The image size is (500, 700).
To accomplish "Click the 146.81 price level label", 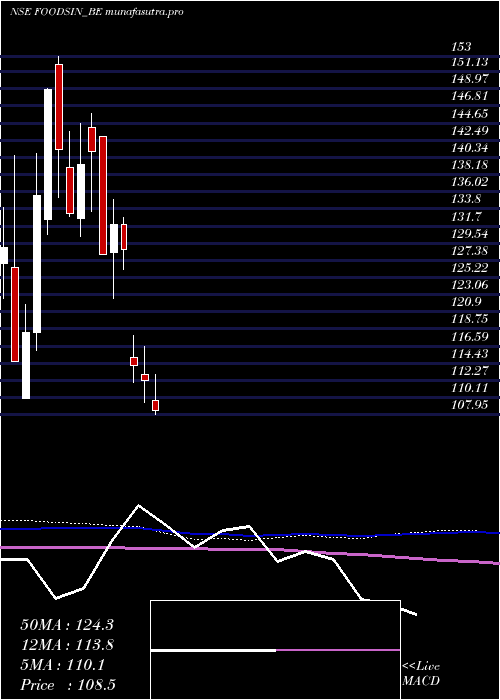I will (470, 96).
